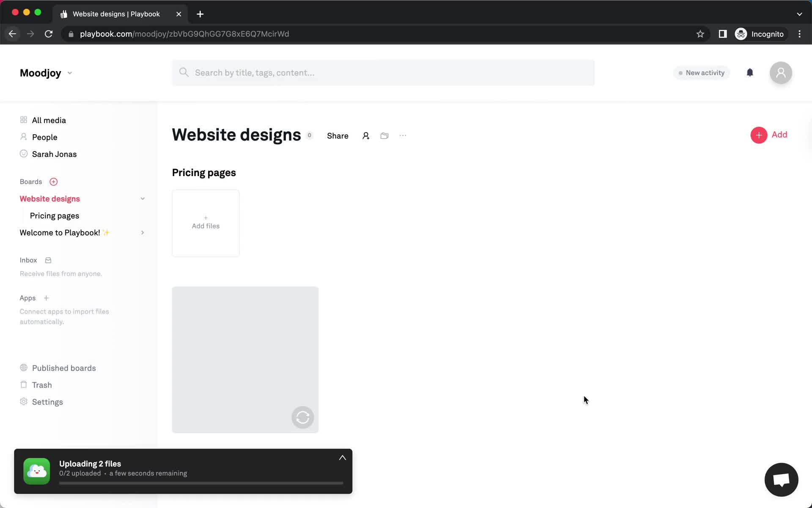Click the Trash menu item in sidebar
This screenshot has width=812, height=508.
click(42, 385)
